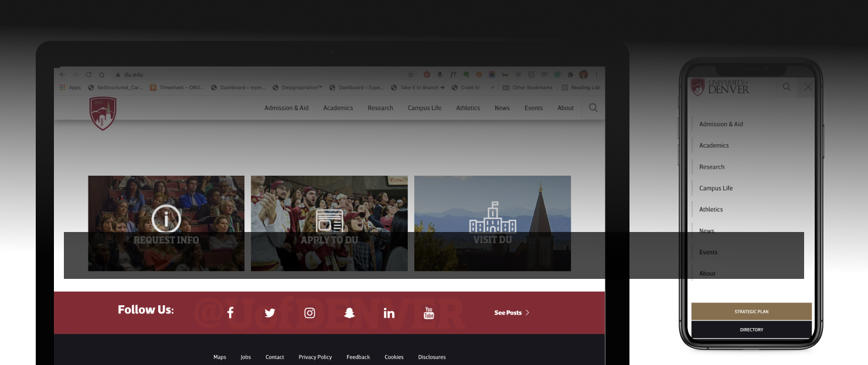Open the Apps grid in the bookmarks bar
The width and height of the screenshot is (868, 365).
pos(70,87)
